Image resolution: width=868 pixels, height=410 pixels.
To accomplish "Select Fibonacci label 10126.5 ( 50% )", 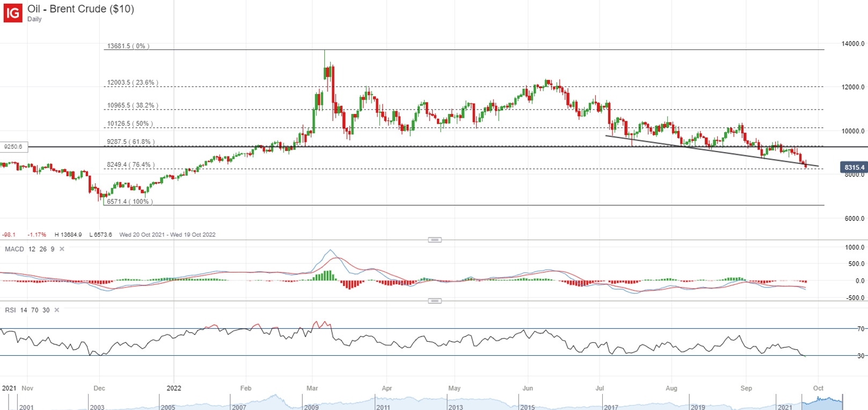I will point(129,124).
